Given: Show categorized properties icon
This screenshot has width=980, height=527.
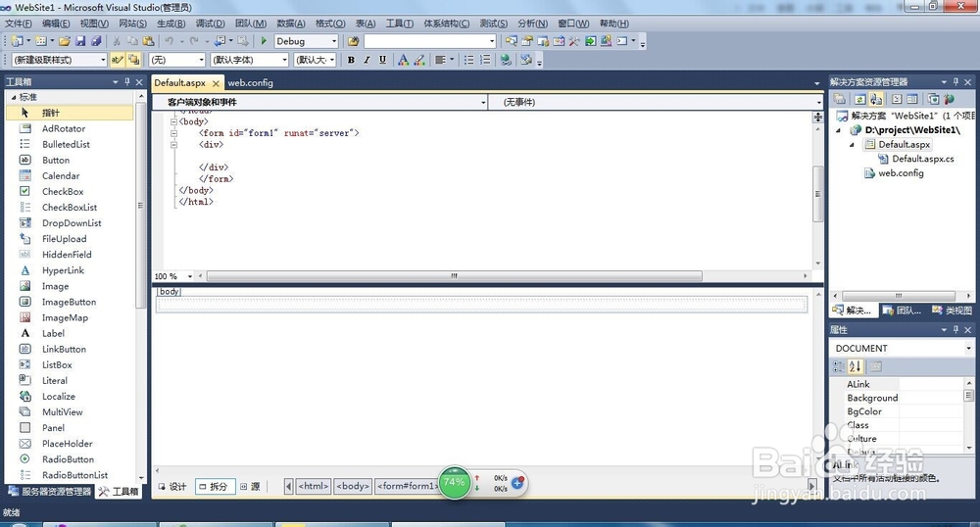Looking at the screenshot, I should tap(839, 366).
